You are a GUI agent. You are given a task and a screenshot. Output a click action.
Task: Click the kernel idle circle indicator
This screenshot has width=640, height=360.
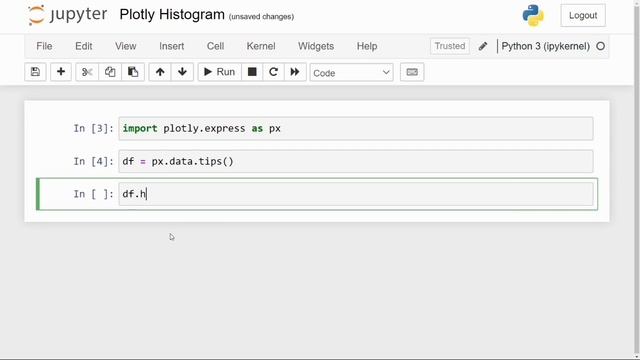(600, 46)
